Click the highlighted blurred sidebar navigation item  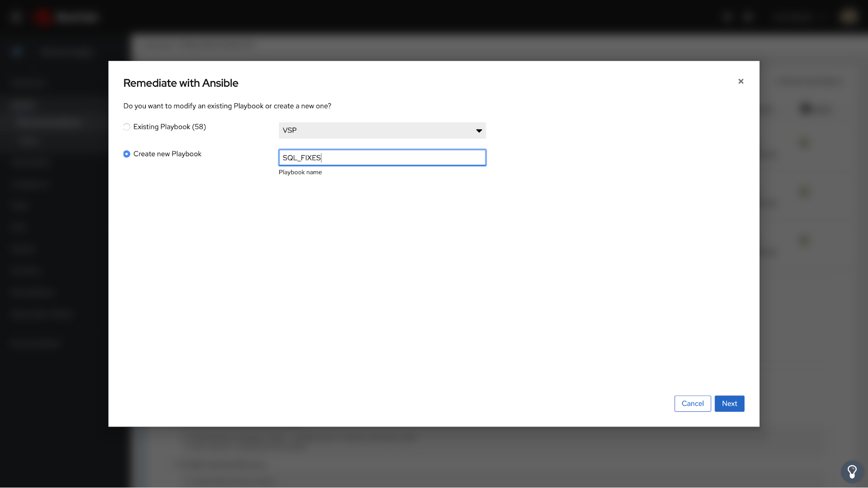coord(49,123)
